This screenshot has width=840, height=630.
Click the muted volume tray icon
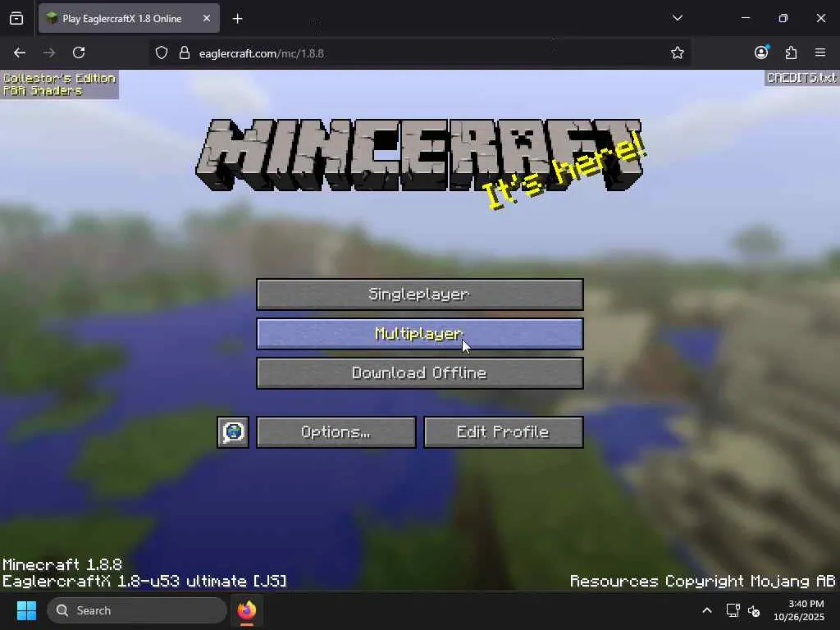[x=754, y=610]
